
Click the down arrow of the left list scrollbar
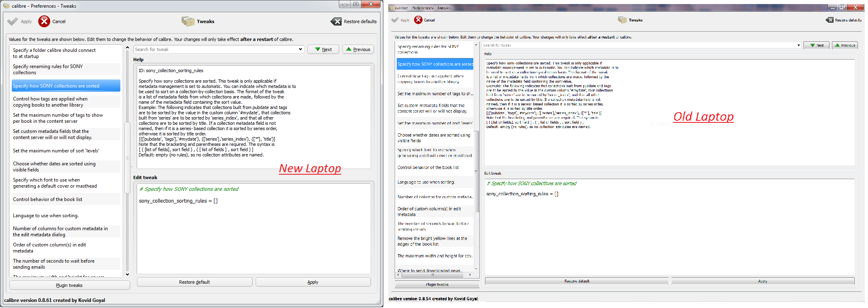127,274
